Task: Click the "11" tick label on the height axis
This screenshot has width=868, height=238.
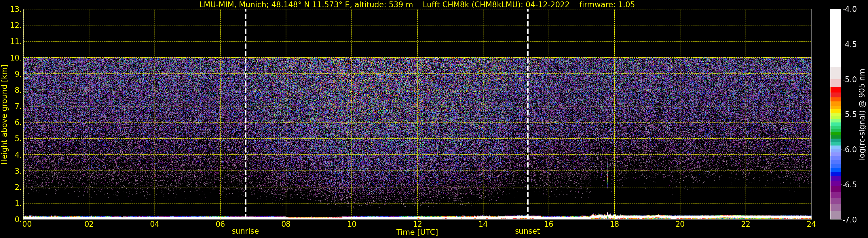Action: (16, 41)
